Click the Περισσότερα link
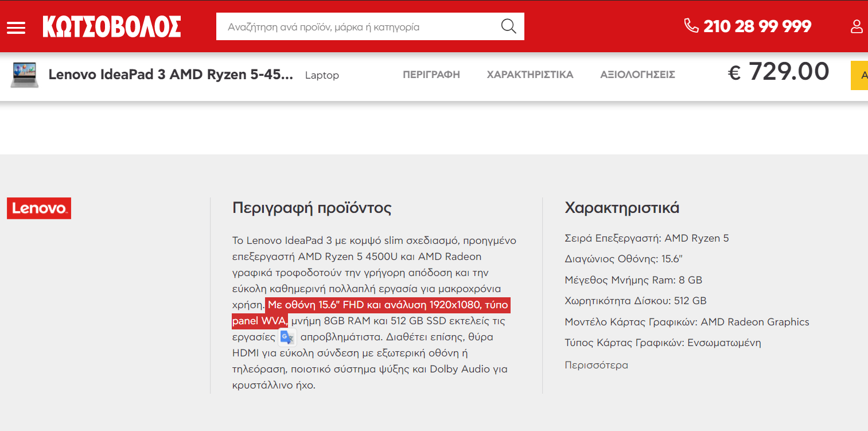The height and width of the screenshot is (431, 868). 596,365
